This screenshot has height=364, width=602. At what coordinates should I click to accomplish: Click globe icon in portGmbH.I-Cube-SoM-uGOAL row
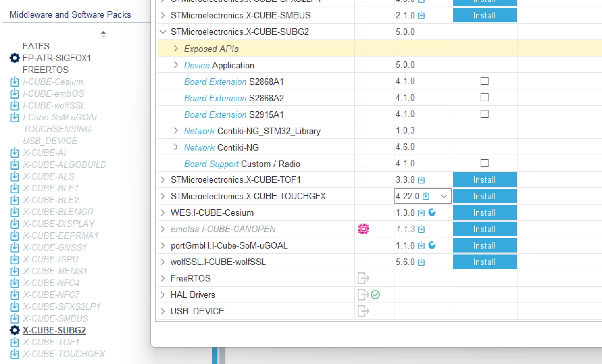pyautogui.click(x=432, y=245)
